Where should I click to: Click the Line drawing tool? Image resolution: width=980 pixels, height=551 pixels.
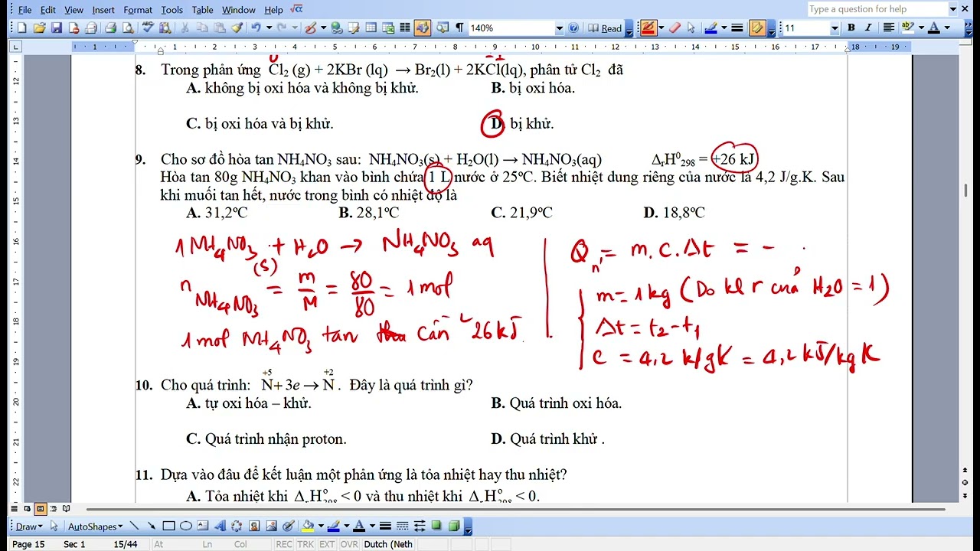[x=134, y=526]
